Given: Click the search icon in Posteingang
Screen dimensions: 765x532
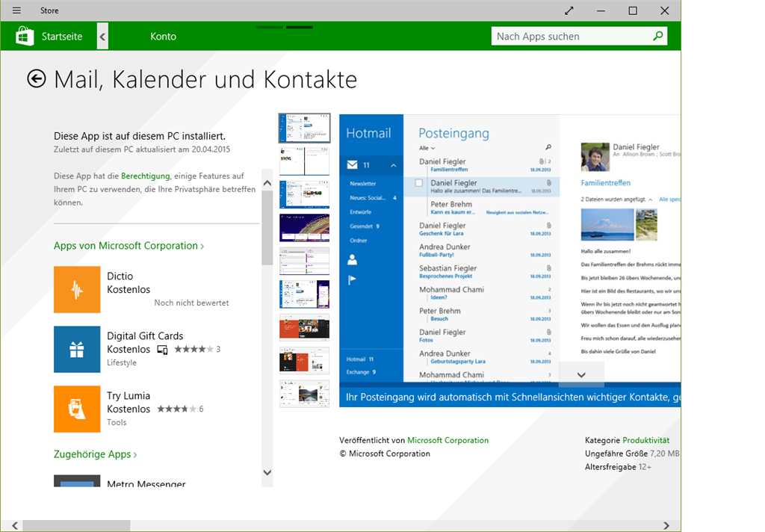Looking at the screenshot, I should [548, 147].
